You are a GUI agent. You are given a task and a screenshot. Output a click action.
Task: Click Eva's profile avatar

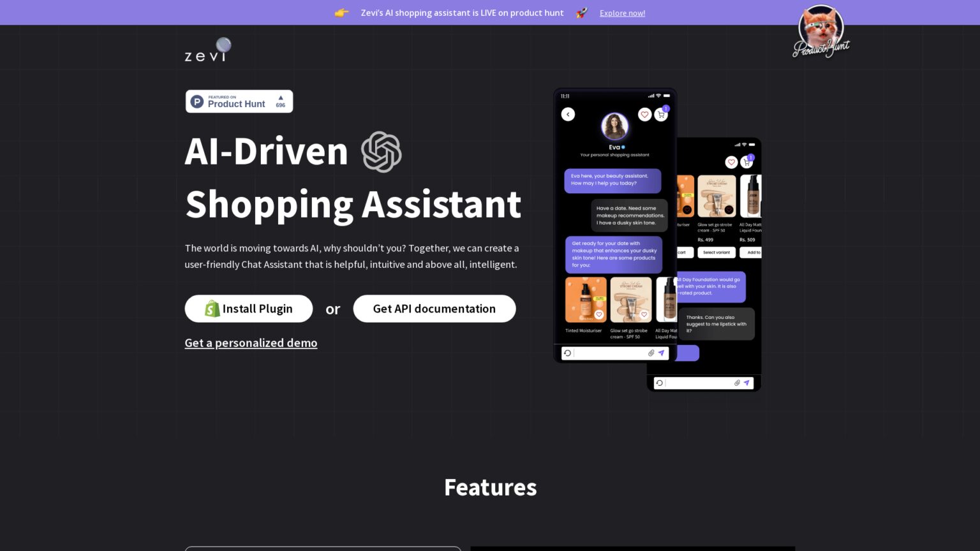(x=614, y=126)
